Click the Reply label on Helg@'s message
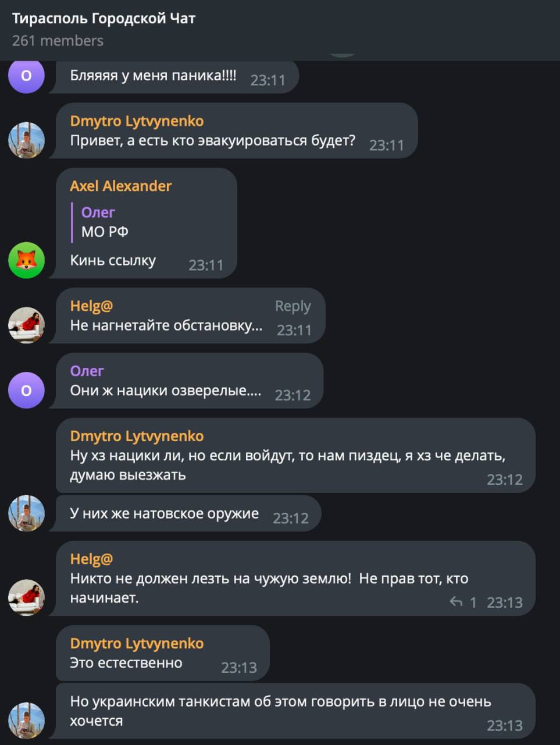The width and height of the screenshot is (560, 745). [293, 306]
